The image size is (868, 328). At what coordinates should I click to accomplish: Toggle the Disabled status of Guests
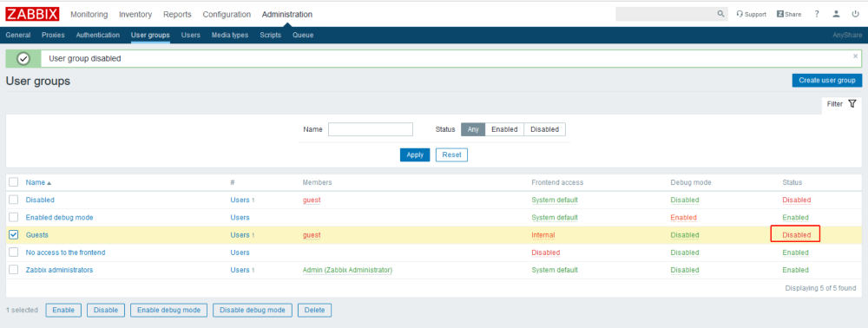[796, 235]
